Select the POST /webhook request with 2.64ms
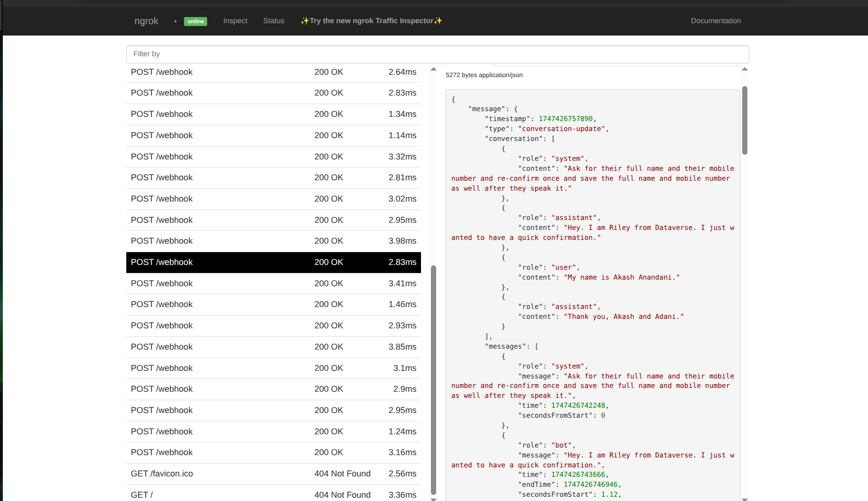Screen dimensions: 868x501 point(273,72)
